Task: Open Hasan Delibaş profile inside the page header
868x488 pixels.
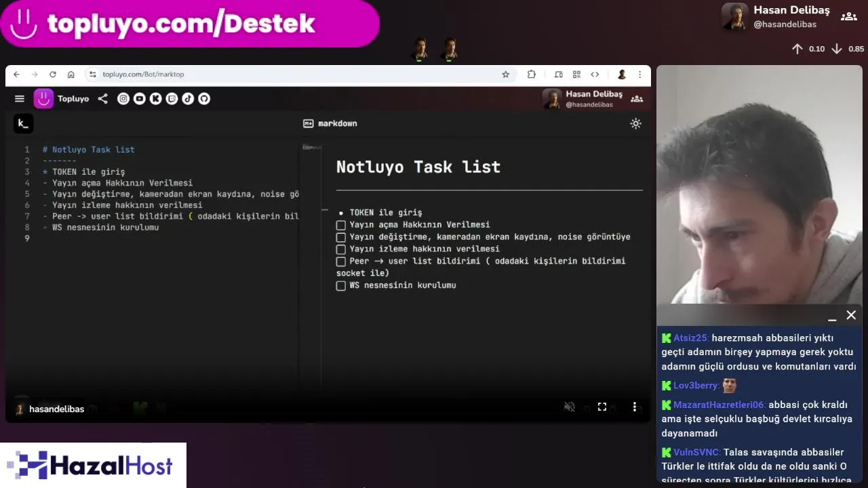Action: coord(582,99)
